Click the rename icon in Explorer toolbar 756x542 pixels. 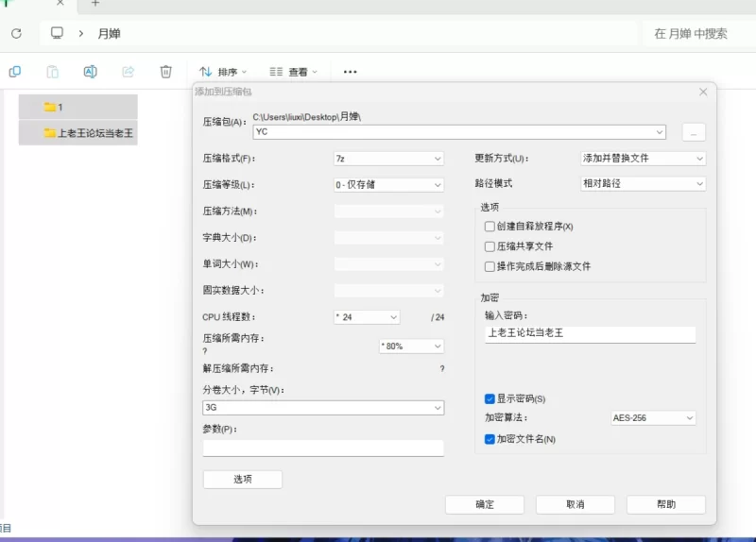tap(90, 72)
